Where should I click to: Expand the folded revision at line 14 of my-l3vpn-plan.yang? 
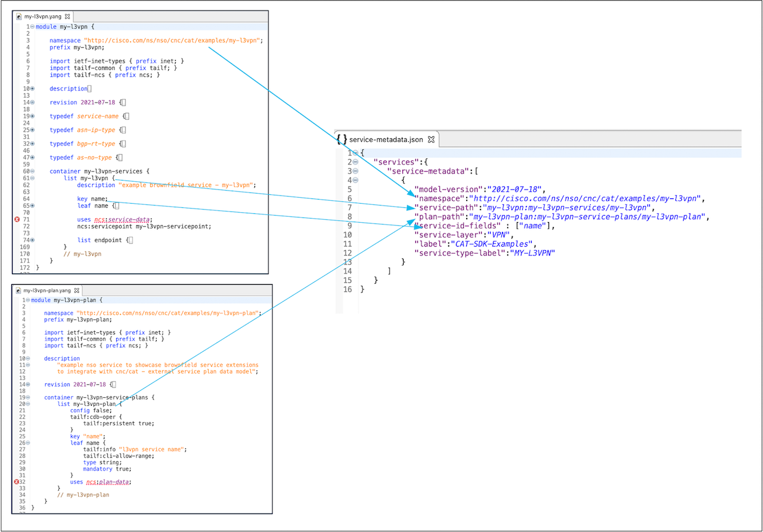(28, 384)
